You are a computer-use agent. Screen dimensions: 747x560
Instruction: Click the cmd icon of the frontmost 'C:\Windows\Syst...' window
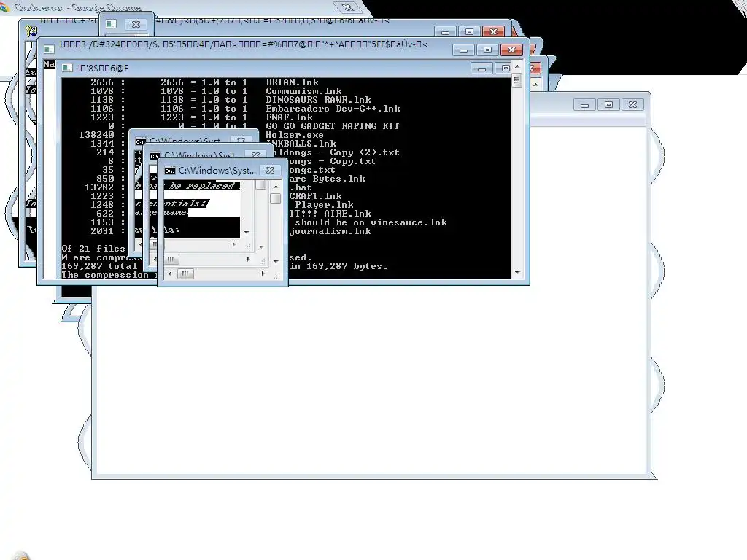click(x=169, y=171)
